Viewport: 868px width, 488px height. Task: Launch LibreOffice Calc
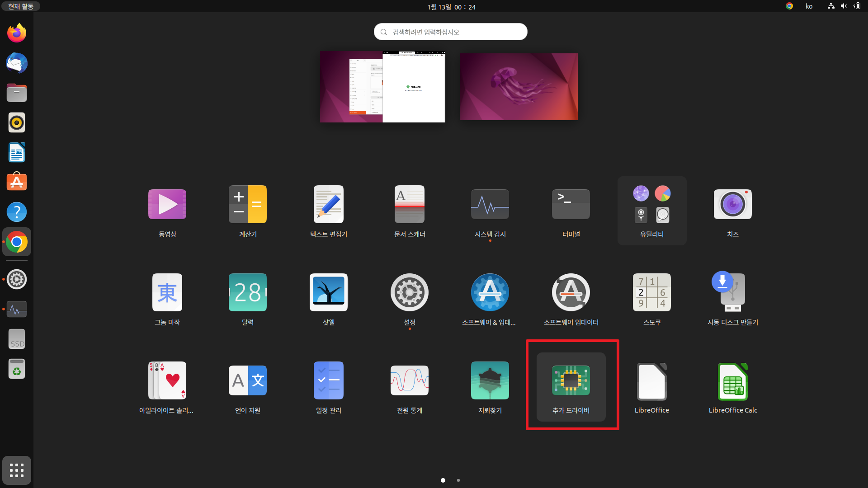pos(732,381)
